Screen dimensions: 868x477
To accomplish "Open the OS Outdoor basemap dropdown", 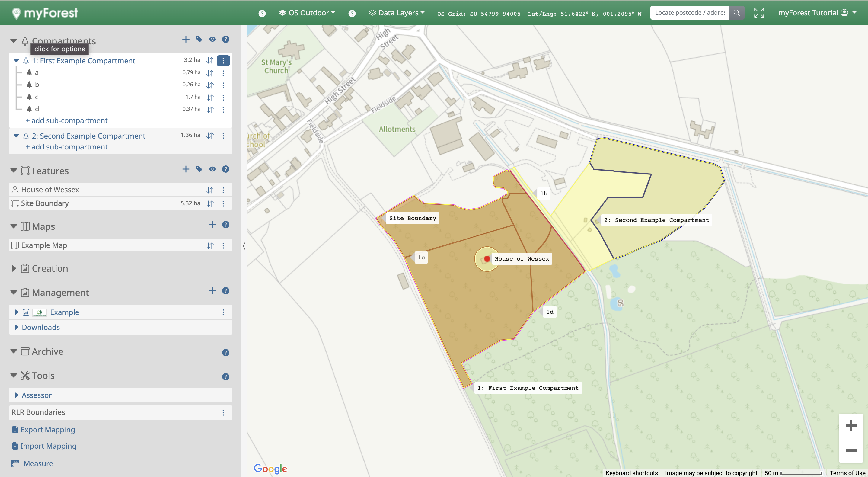I will 307,13.
